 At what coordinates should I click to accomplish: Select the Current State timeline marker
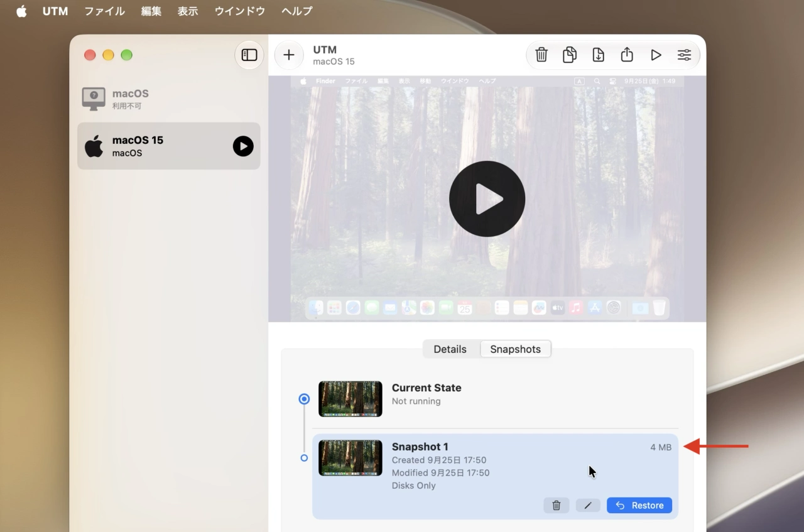304,399
